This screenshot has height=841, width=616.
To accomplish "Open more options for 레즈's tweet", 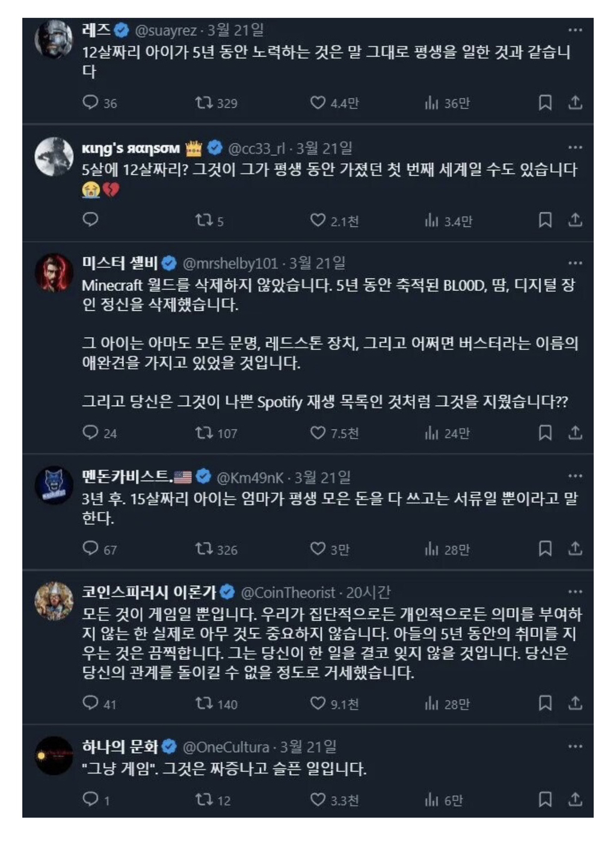I will (575, 29).
